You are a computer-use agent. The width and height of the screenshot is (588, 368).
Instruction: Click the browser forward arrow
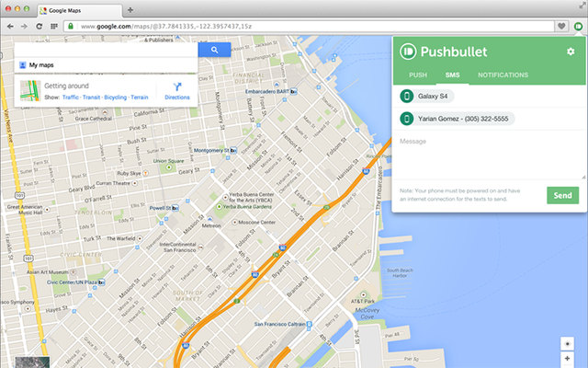coord(25,27)
